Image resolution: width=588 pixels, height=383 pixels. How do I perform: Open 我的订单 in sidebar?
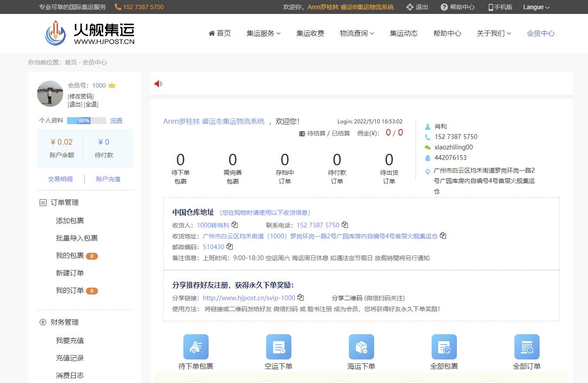(70, 291)
